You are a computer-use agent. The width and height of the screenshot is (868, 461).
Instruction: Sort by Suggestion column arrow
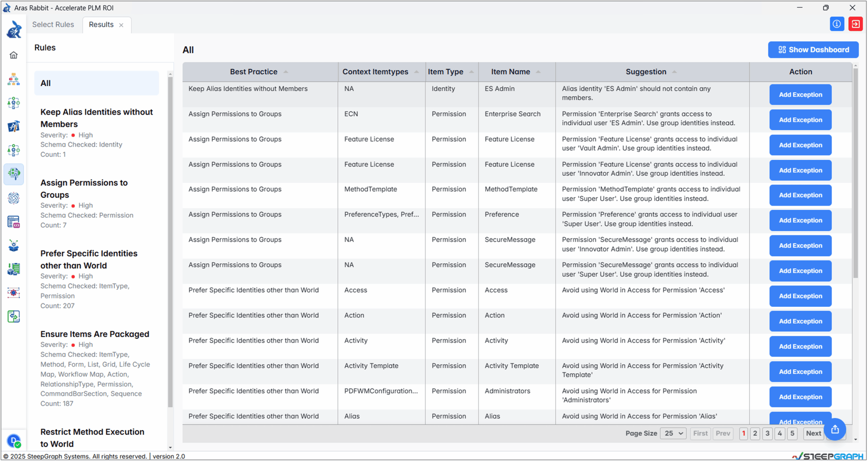tap(674, 72)
